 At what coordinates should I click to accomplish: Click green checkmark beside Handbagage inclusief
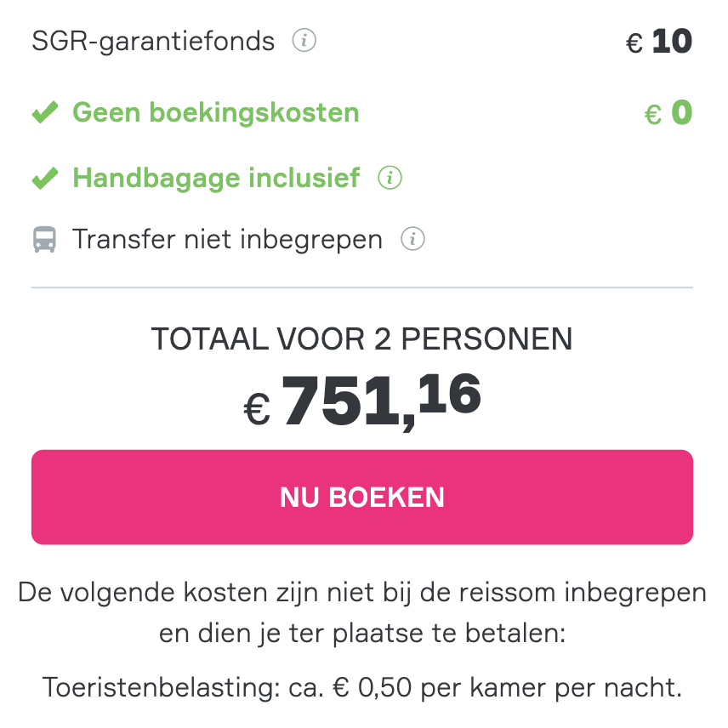pyautogui.click(x=45, y=178)
